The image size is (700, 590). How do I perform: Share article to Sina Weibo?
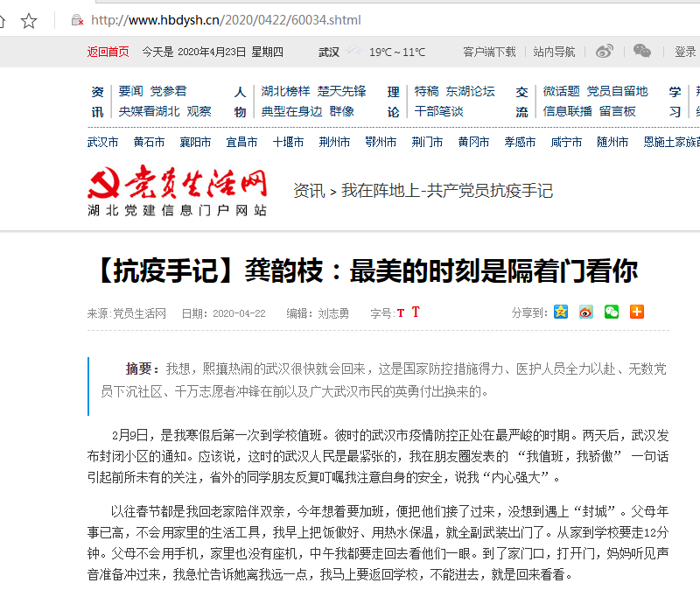pyautogui.click(x=586, y=312)
